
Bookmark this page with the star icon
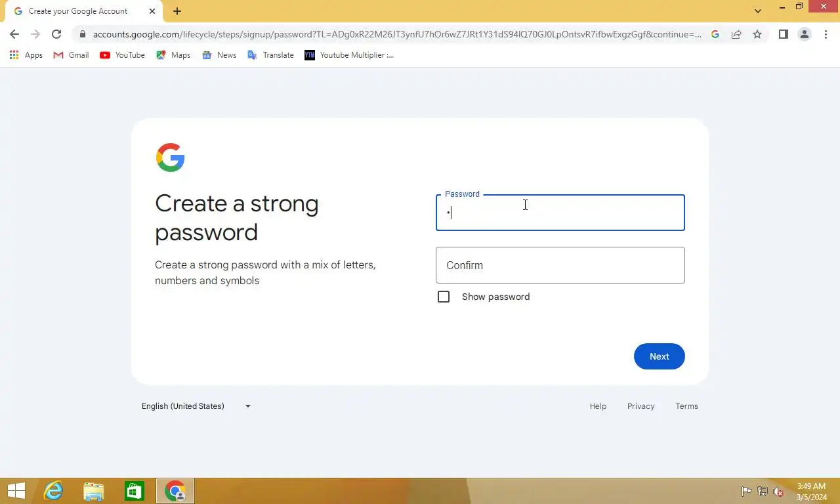[757, 34]
